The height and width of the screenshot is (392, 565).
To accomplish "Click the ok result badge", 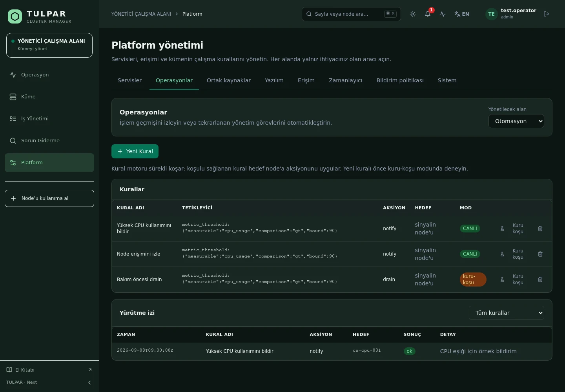I will point(409,351).
